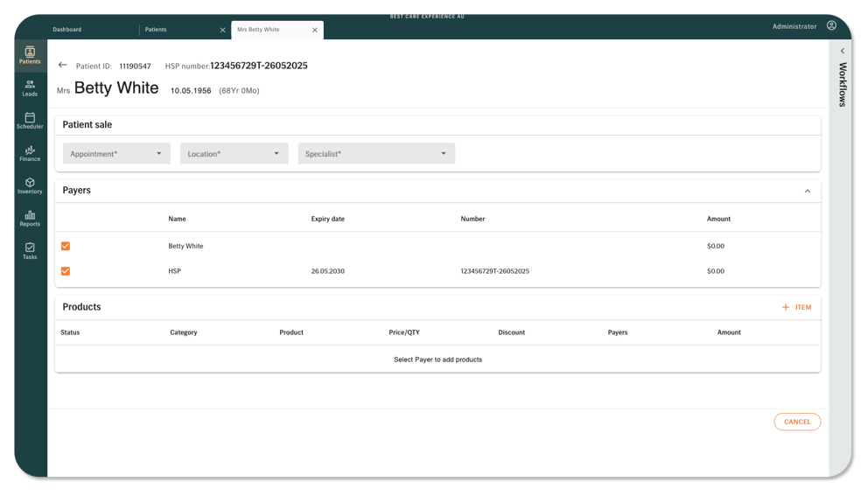The height and width of the screenshot is (503, 868).
Task: Open Reports bar chart icon
Action: point(30,218)
